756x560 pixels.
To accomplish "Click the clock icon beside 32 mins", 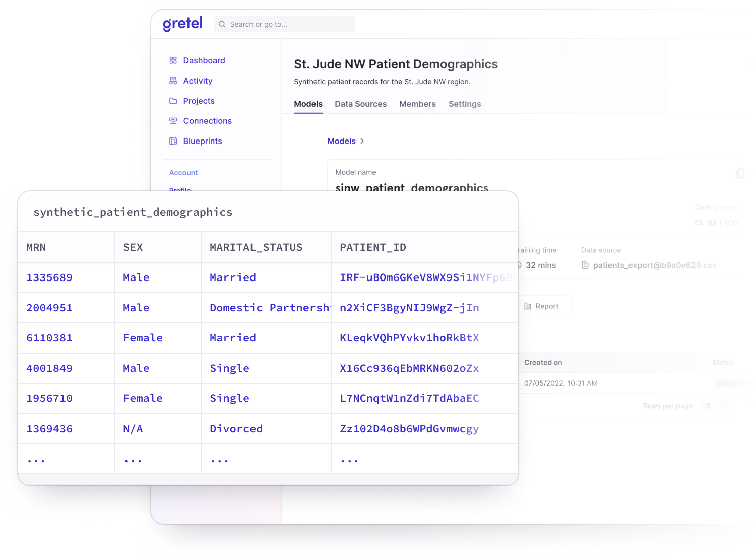I will click(x=519, y=265).
